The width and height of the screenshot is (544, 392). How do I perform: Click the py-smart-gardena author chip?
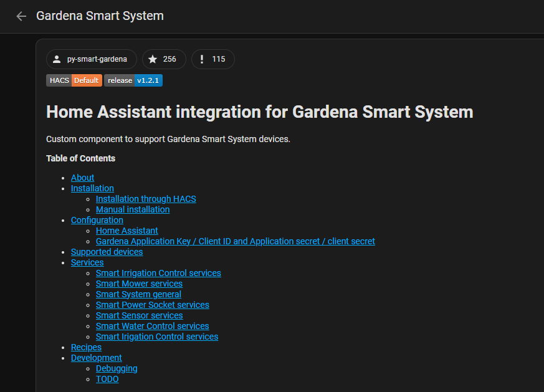(x=92, y=59)
